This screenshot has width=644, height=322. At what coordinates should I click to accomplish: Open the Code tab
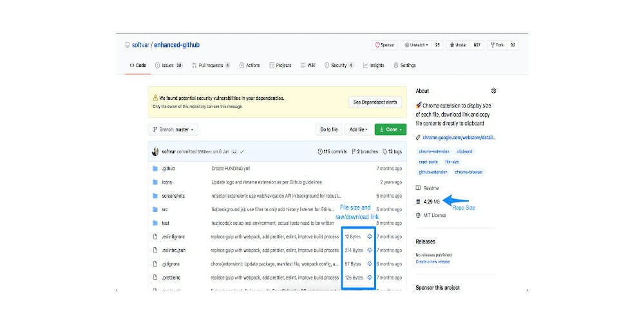pyautogui.click(x=138, y=65)
